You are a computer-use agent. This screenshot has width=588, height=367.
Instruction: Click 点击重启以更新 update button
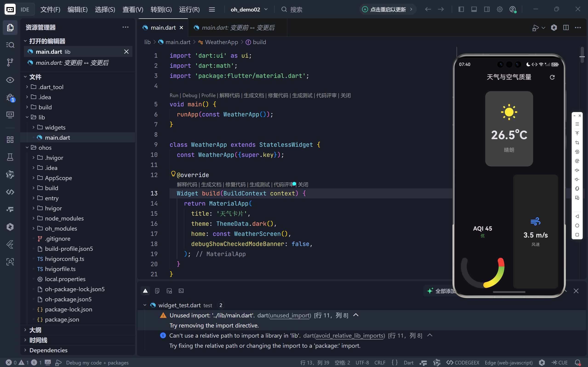[x=387, y=9]
